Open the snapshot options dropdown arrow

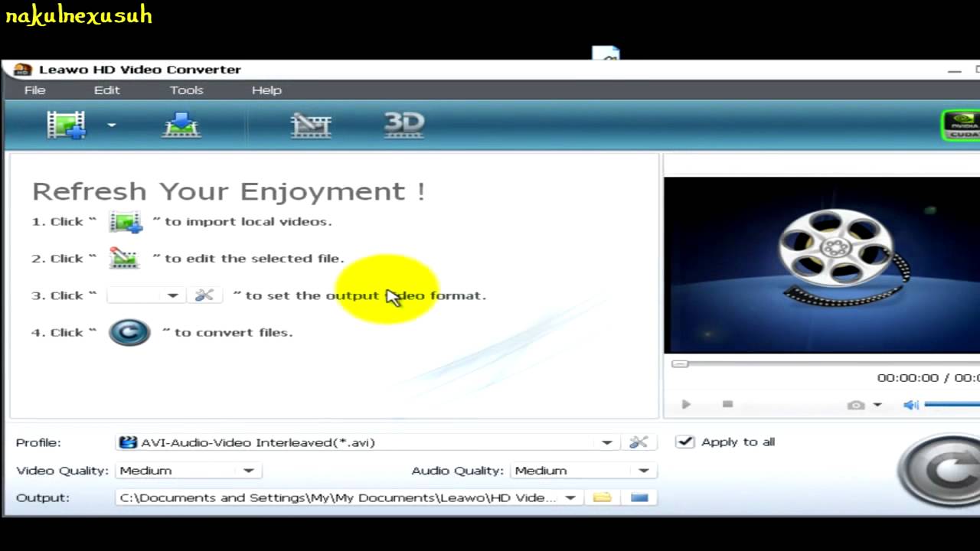877,405
